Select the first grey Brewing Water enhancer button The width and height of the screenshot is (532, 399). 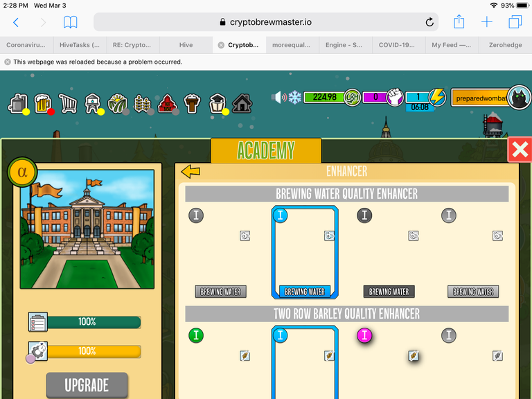(x=221, y=292)
